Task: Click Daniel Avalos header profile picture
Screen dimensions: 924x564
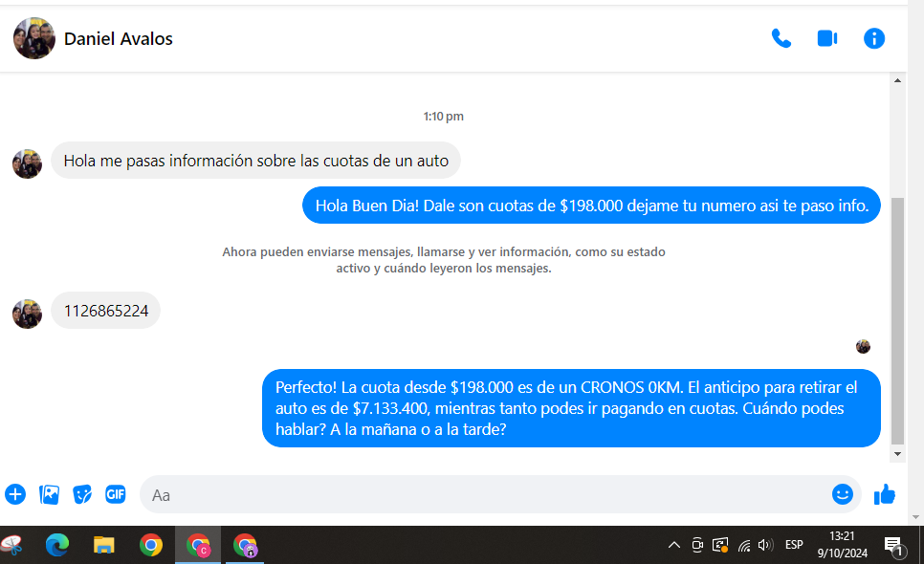Action: [34, 38]
